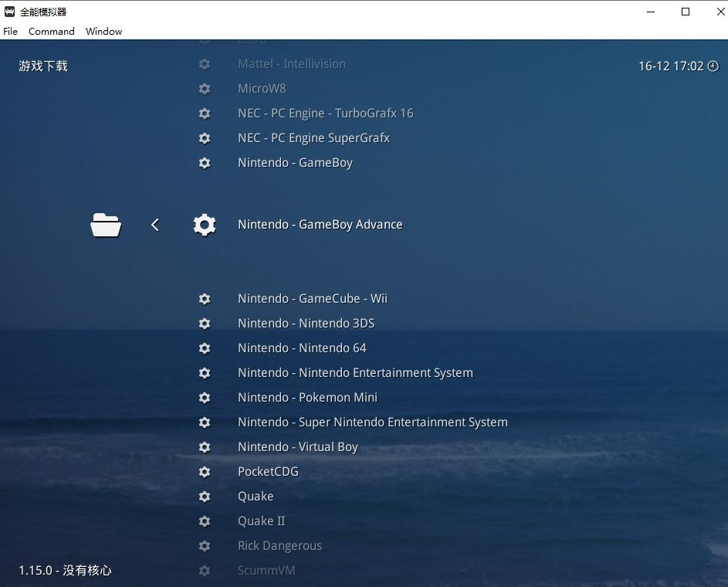
Task: Click gear icon beside Rick Dangerous
Action: pyautogui.click(x=205, y=545)
